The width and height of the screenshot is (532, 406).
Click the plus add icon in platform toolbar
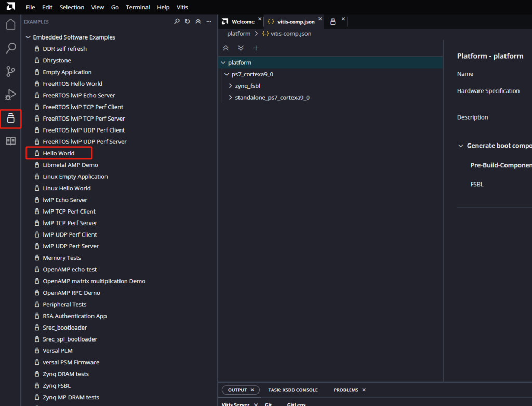tap(256, 48)
